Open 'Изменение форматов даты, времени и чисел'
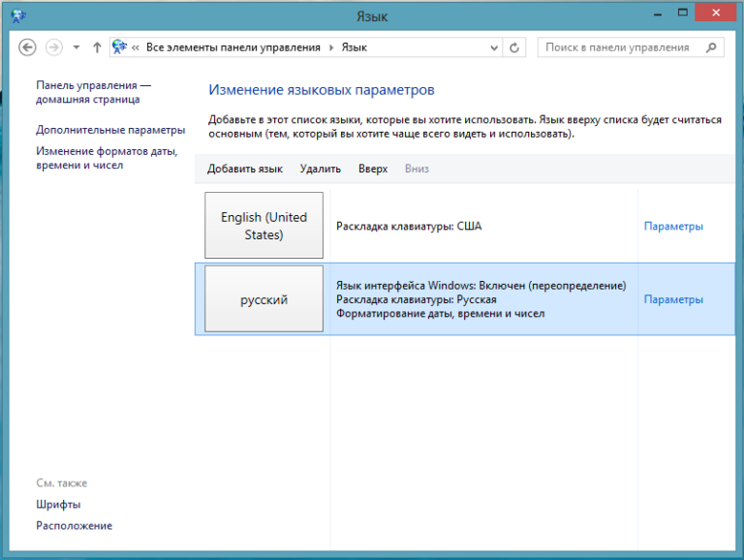 [107, 158]
